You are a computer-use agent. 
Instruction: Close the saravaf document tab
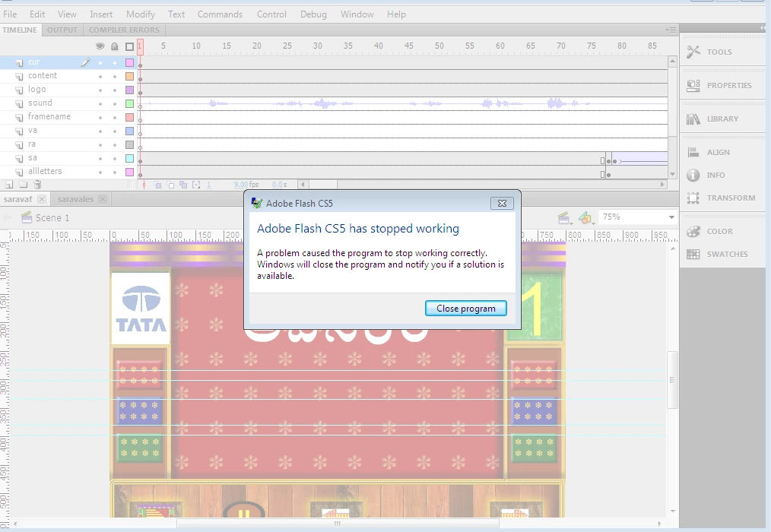coord(42,199)
